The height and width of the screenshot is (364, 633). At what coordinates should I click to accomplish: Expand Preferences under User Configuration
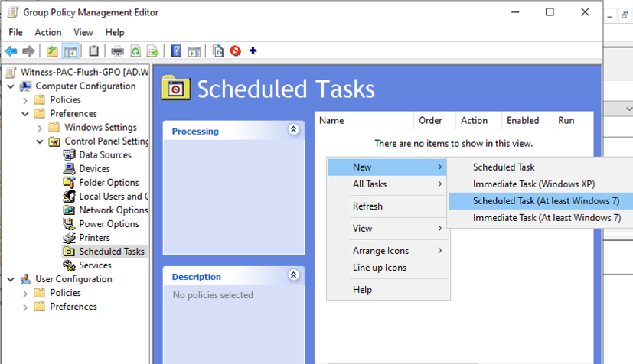[25, 307]
